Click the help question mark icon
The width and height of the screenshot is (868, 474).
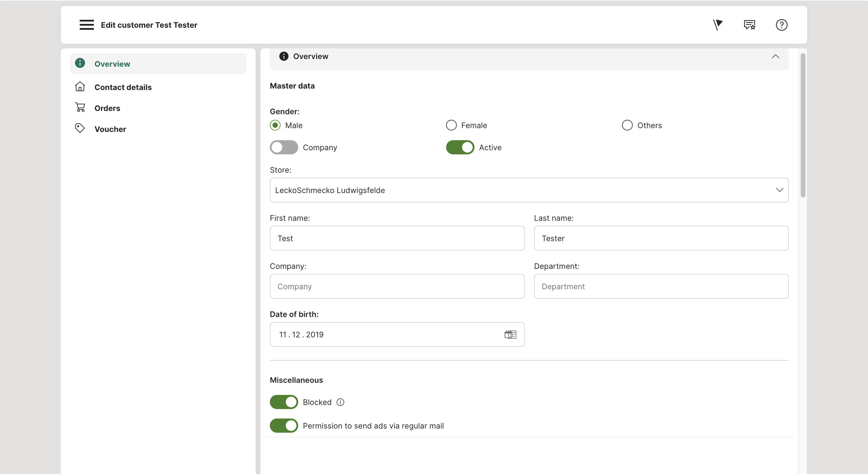[x=781, y=25]
